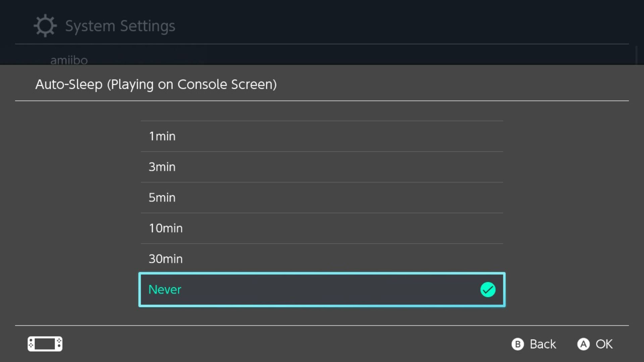Click the B button Back icon

pos(517,344)
